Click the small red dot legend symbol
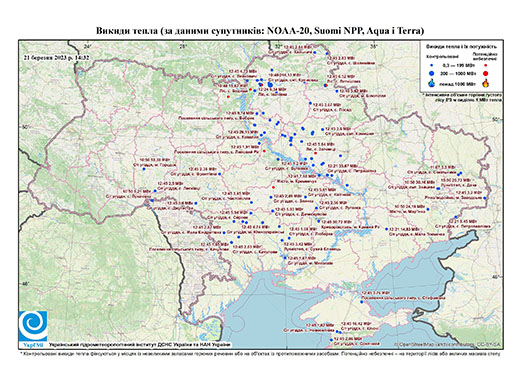 [x=485, y=65]
